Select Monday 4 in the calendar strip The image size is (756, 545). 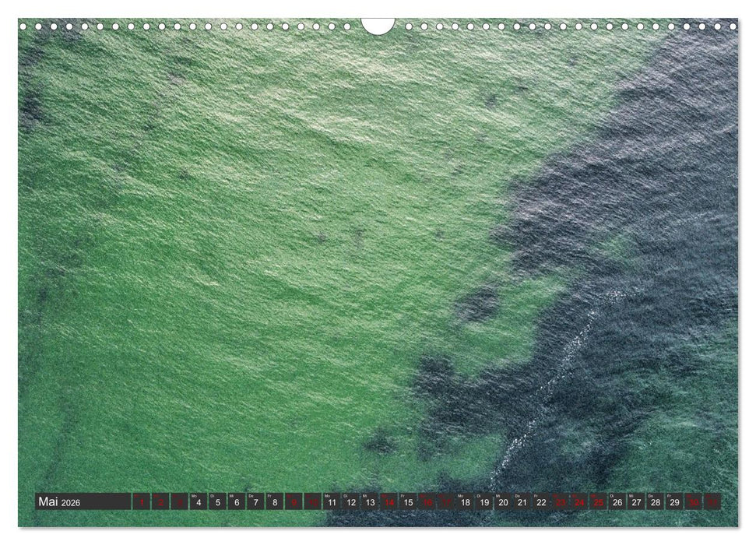pyautogui.click(x=199, y=502)
